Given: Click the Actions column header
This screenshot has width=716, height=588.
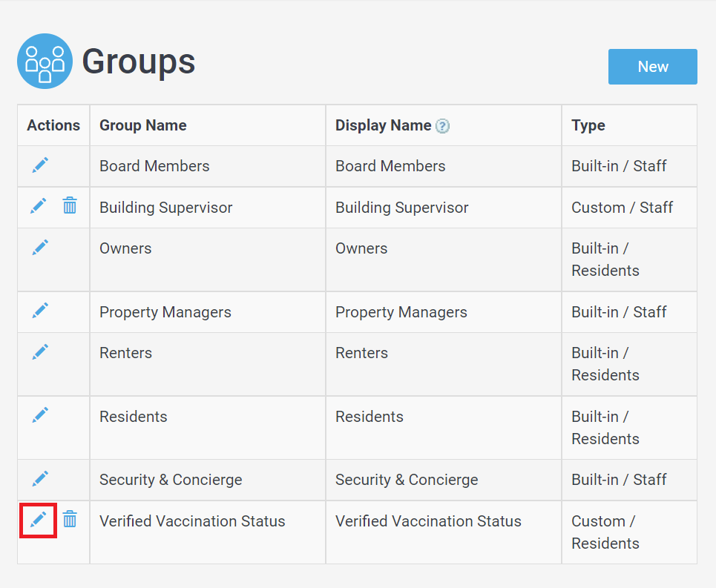Looking at the screenshot, I should coord(53,125).
